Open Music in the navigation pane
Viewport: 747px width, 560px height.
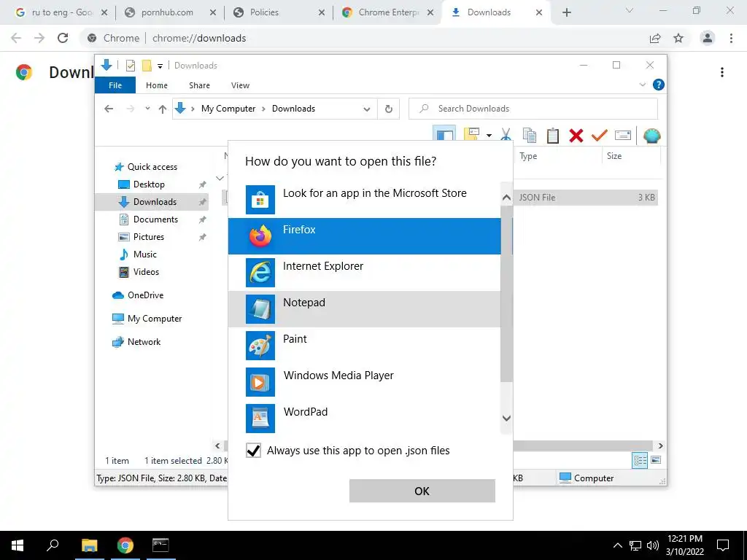pos(138,254)
